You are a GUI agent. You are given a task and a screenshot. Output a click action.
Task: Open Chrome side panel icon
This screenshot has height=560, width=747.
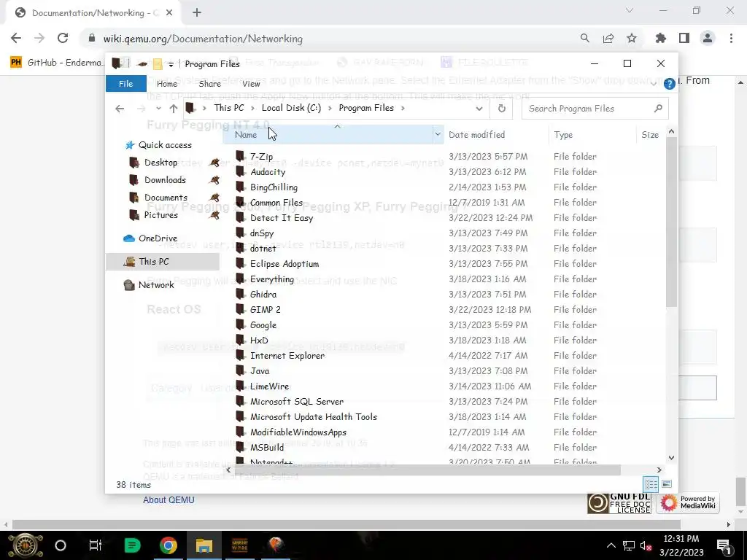pyautogui.click(x=684, y=38)
